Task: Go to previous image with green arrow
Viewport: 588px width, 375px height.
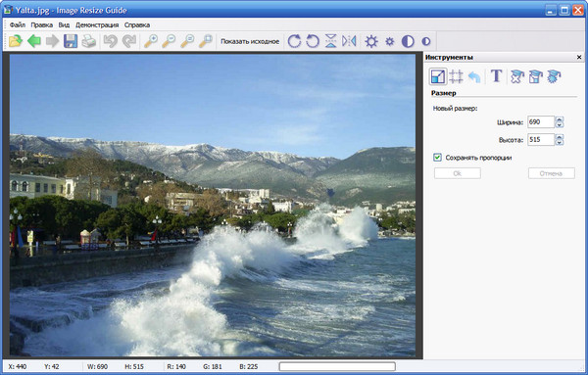Action: click(34, 41)
